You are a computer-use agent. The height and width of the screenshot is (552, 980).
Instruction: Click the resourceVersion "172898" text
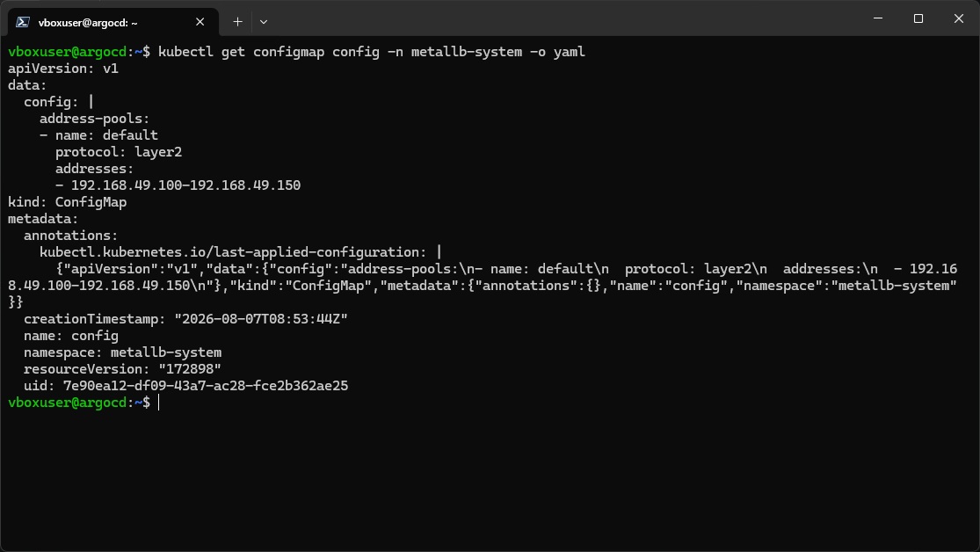coord(122,369)
